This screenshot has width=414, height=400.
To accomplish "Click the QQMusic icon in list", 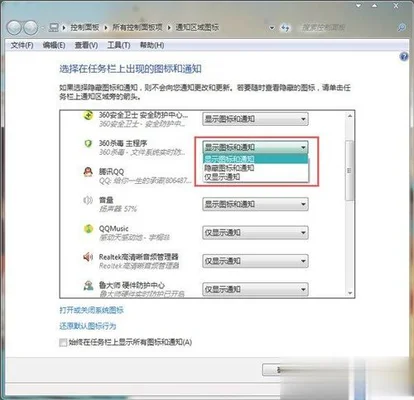I will 88,229.
